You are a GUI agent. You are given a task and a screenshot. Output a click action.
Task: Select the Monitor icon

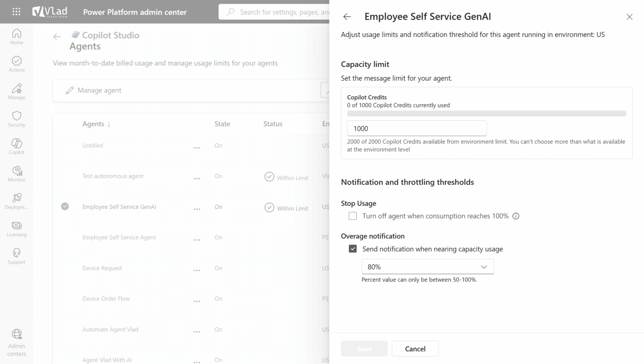coord(16,173)
